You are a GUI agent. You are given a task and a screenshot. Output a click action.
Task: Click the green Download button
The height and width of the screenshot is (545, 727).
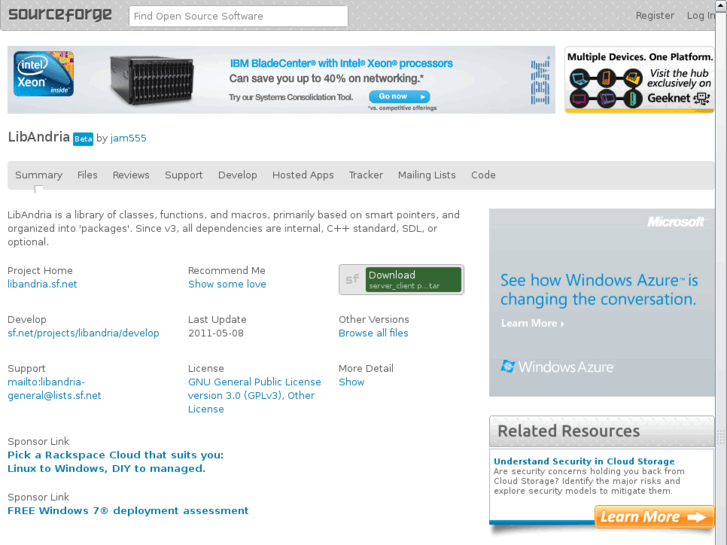click(x=413, y=279)
